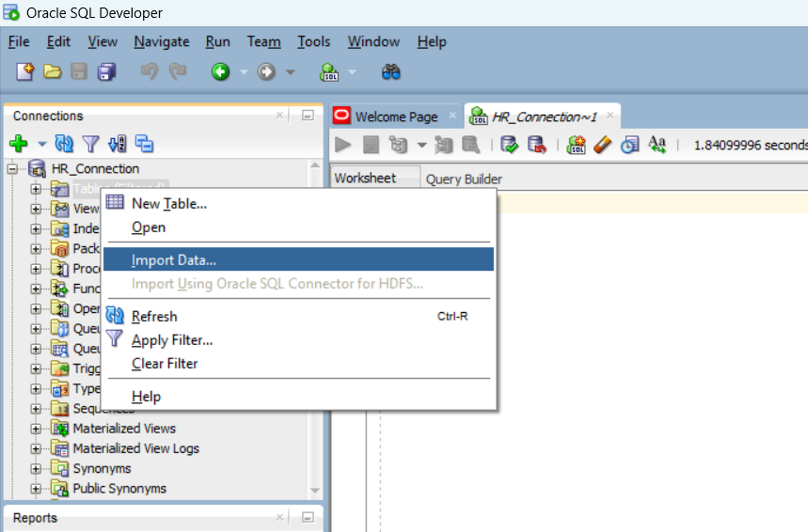808x532 pixels.
Task: Choose Apply Filter... in context menu
Action: (298, 340)
